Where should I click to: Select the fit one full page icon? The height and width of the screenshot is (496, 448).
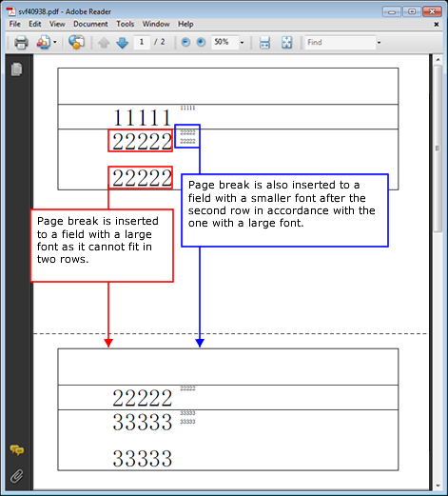pos(286,43)
